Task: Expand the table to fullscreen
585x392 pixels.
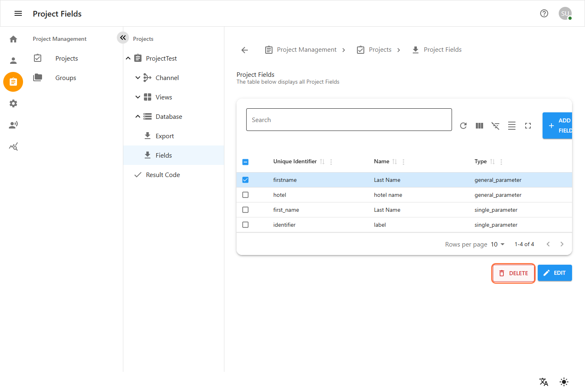Action: (528, 126)
